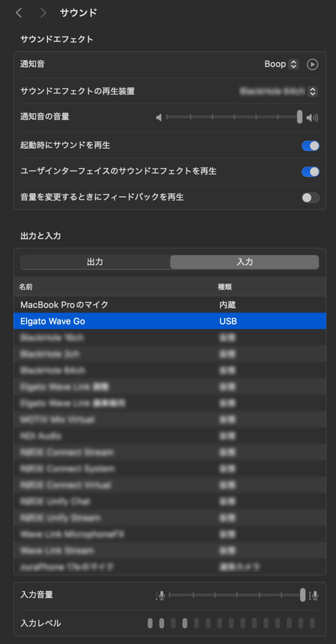The height and width of the screenshot is (644, 336).
Task: Play the Boop alert sound preview
Action: [x=313, y=65]
